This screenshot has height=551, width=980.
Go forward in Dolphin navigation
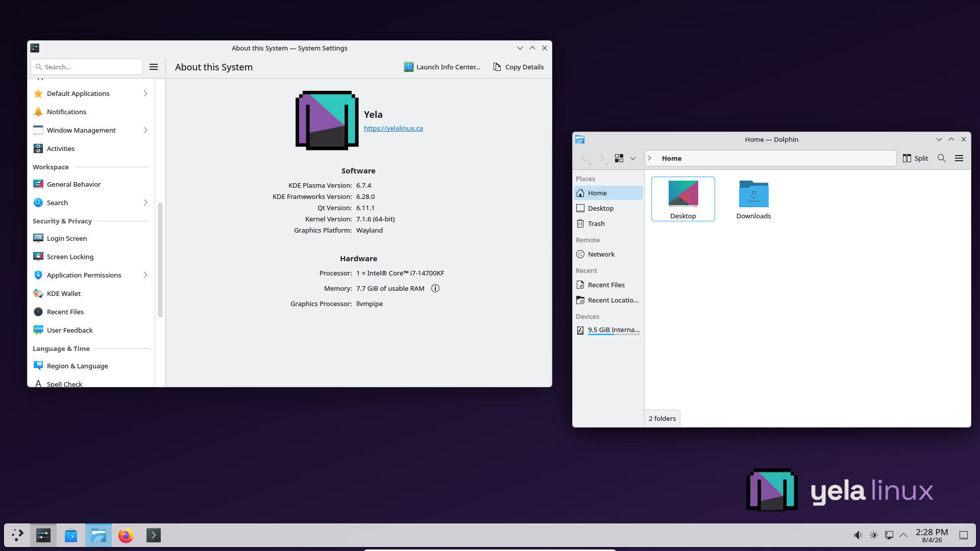(x=602, y=158)
